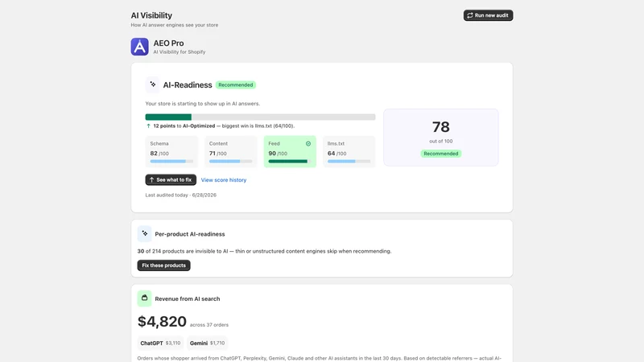The height and width of the screenshot is (362, 644).
Task: Click the Content 71/100 progress bar
Action: pos(231,162)
